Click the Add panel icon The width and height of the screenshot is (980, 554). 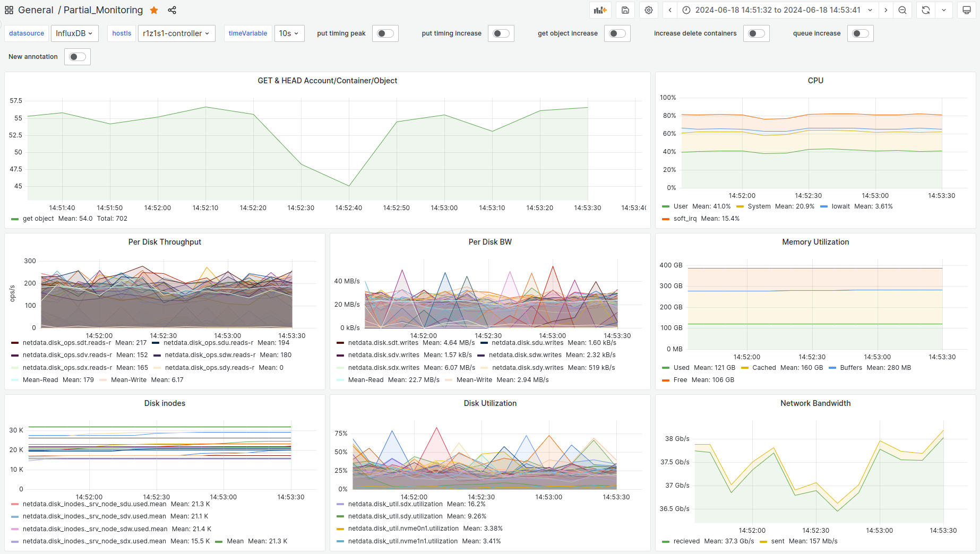tap(600, 10)
